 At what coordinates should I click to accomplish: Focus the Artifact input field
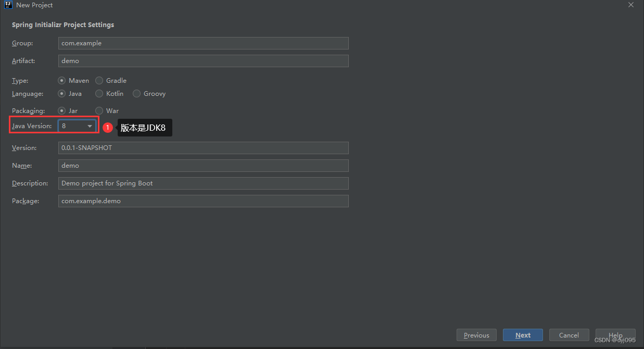[203, 61]
